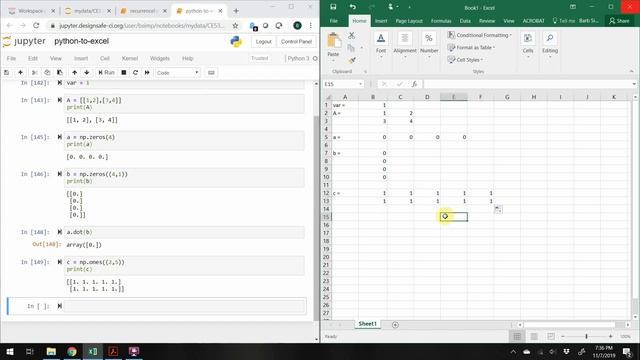This screenshot has width=640, height=360.
Task: Select the a.dot(b) code cell
Action: click(184, 232)
